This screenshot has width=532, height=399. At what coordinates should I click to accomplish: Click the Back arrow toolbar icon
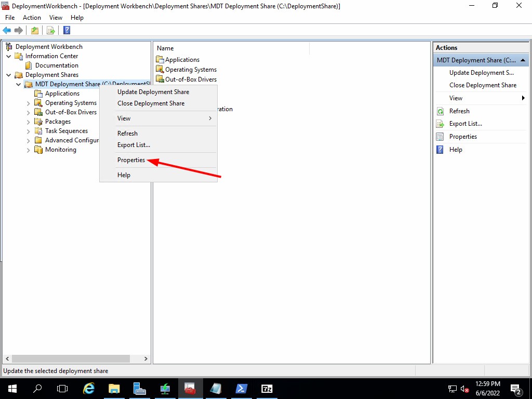coord(7,30)
